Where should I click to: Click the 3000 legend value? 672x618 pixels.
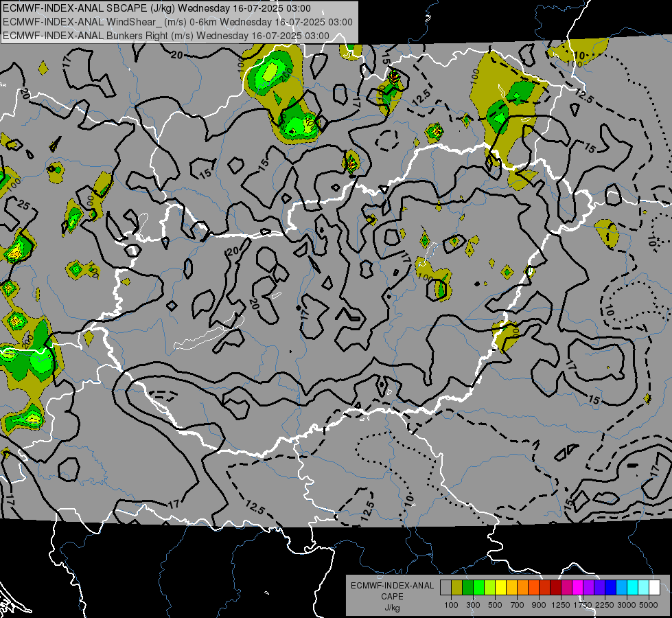coord(626,605)
